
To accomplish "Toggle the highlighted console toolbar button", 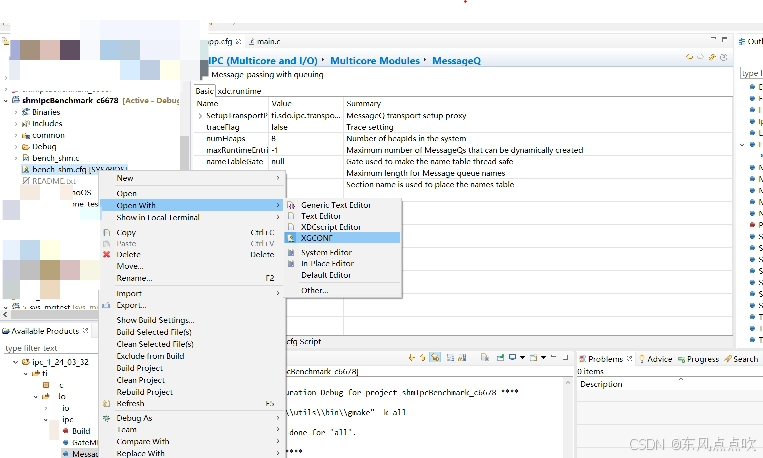I will (435, 358).
